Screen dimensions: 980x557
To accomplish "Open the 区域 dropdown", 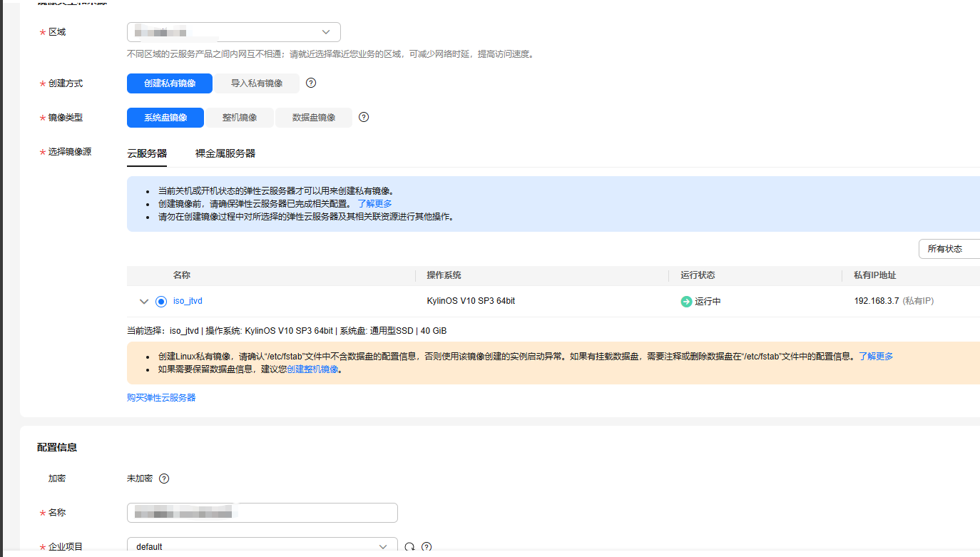I will (x=233, y=32).
